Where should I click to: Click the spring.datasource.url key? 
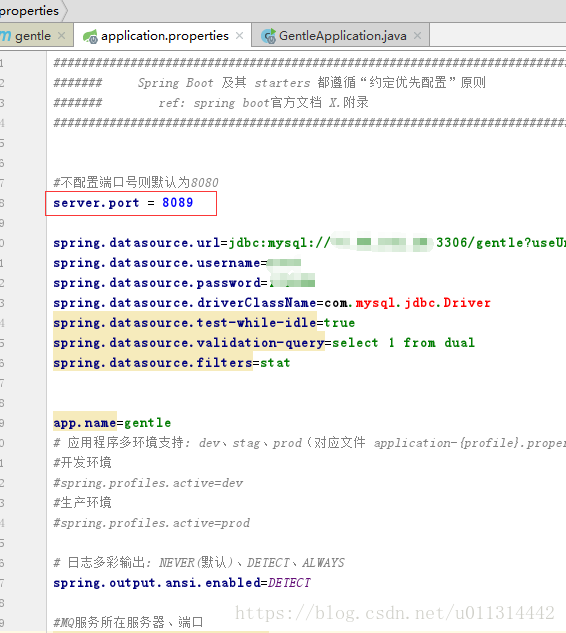click(137, 243)
